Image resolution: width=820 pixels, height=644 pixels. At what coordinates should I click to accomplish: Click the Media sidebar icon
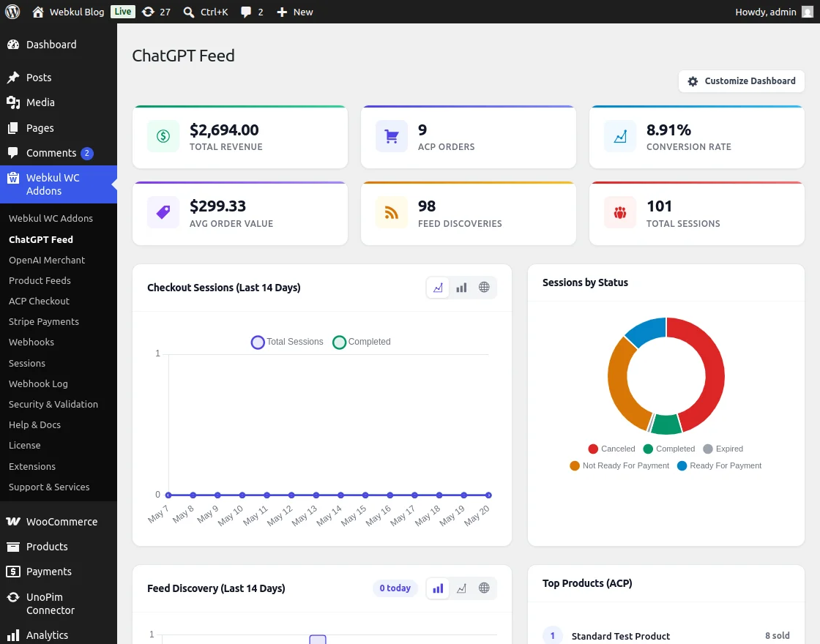(13, 102)
